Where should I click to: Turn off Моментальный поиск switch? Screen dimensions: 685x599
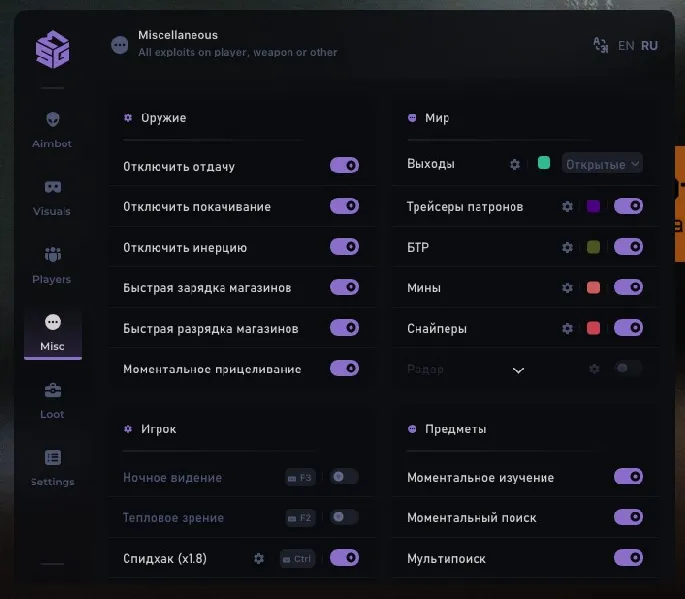(x=628, y=517)
